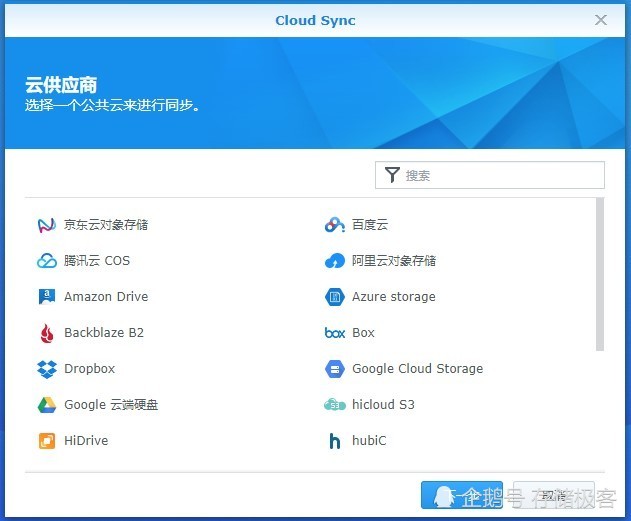Choose the Azure storage label
This screenshot has height=521, width=631.
click(x=394, y=297)
